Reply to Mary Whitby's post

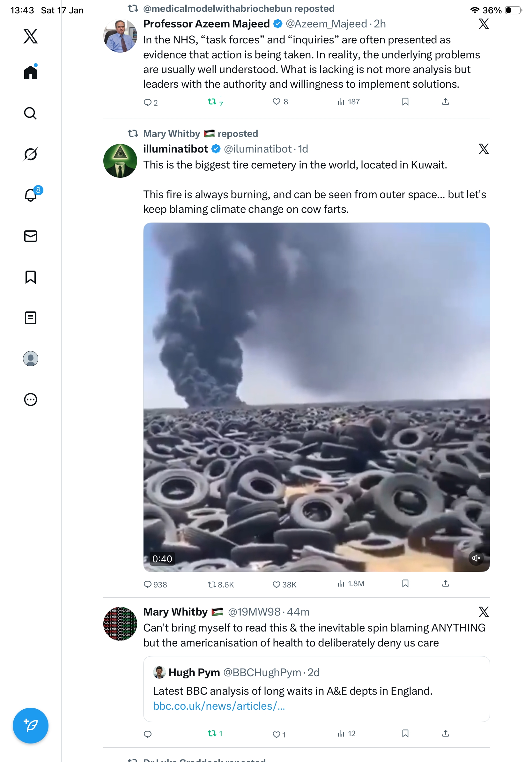pyautogui.click(x=148, y=734)
